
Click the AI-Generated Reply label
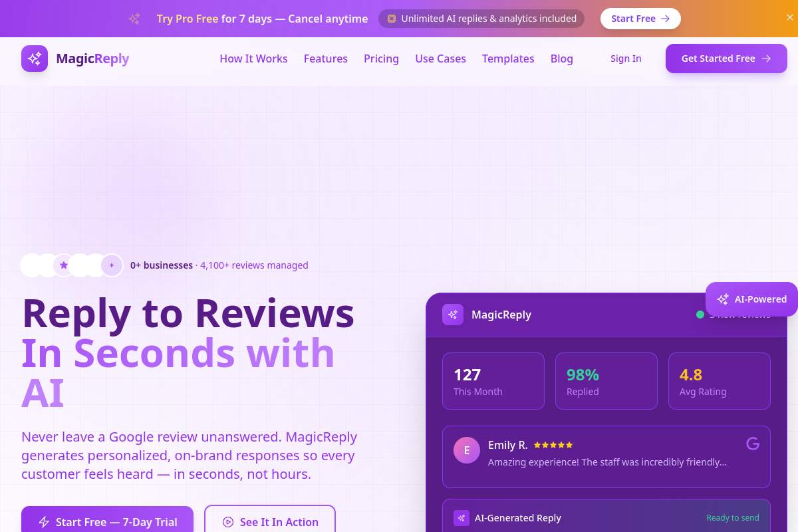point(518,518)
